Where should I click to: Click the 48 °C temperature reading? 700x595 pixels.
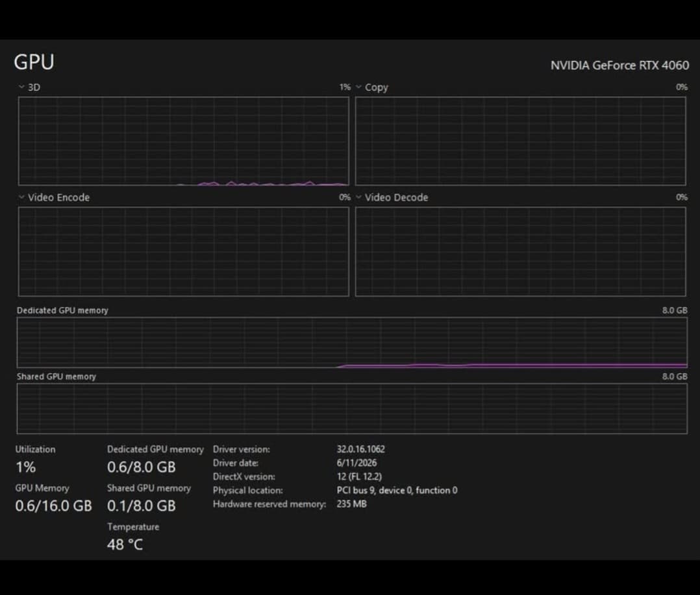click(x=125, y=544)
